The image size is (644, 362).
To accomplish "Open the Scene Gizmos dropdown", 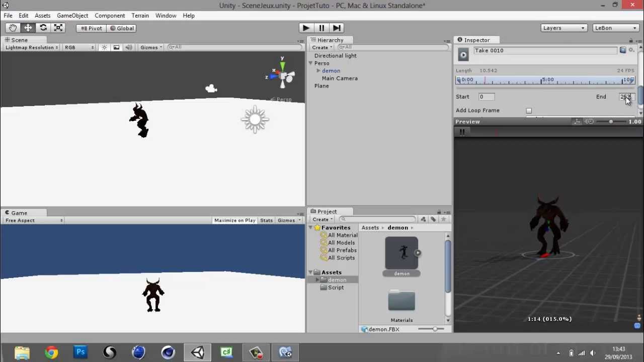I will point(151,47).
